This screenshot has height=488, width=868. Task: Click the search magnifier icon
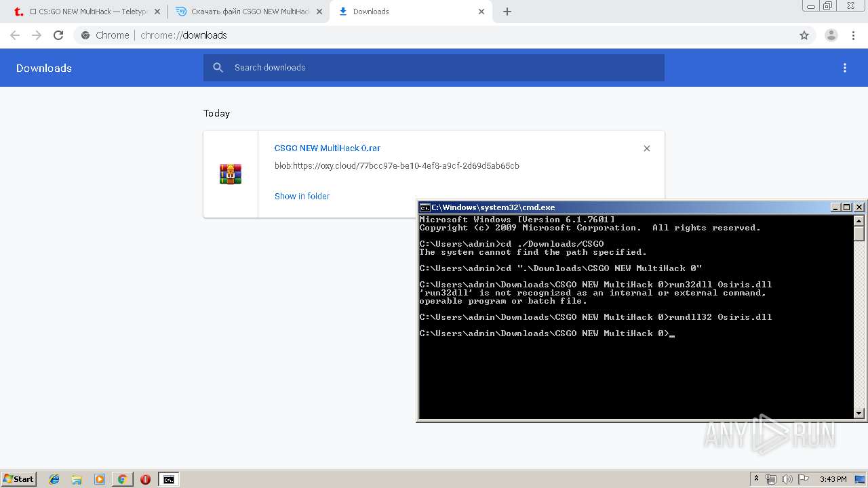(218, 68)
